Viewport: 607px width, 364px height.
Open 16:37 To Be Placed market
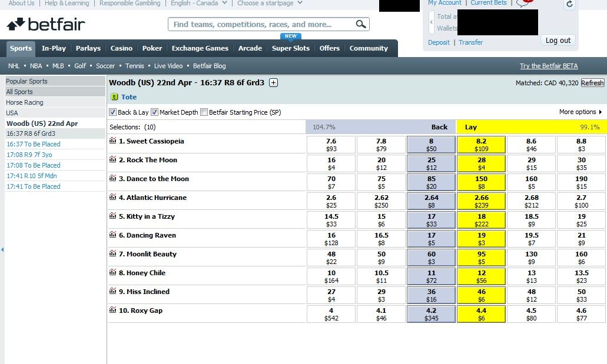pos(34,144)
